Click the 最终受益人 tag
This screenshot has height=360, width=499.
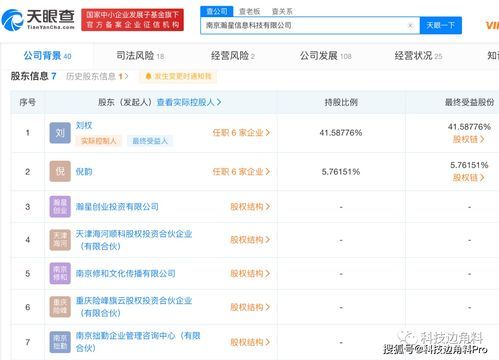pyautogui.click(x=150, y=141)
